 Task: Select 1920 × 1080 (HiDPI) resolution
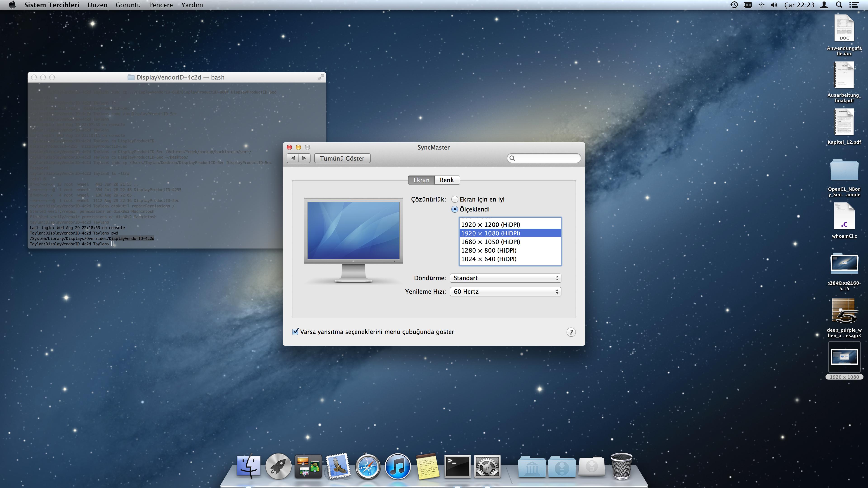click(x=510, y=233)
